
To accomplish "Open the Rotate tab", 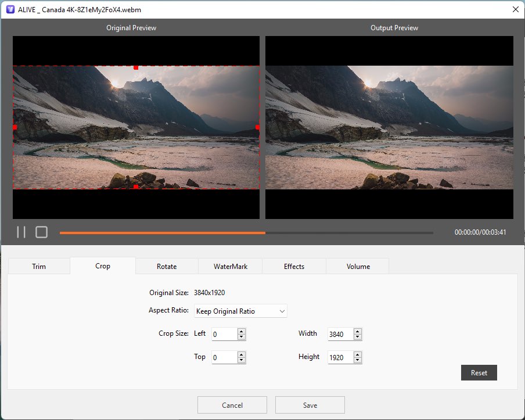I will [167, 266].
